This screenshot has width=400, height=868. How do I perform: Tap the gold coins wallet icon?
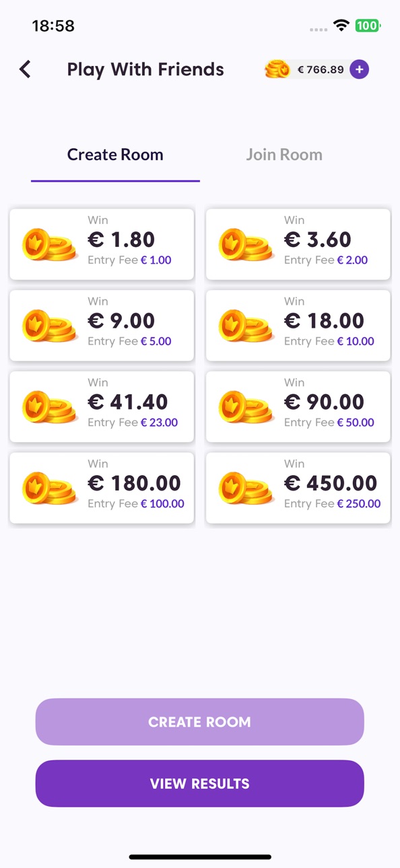(x=277, y=69)
